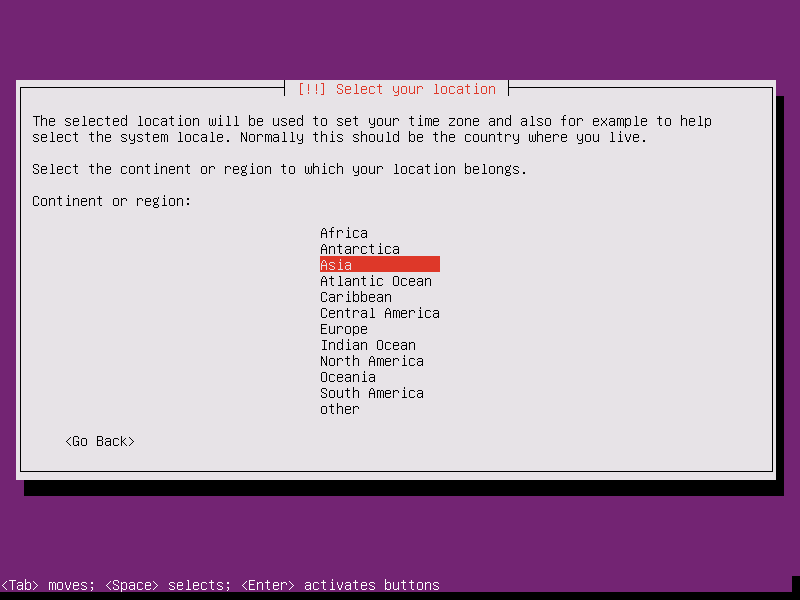800x600 pixels.
Task: Choose the 'other' entry at list bottom
Action: [x=339, y=409]
